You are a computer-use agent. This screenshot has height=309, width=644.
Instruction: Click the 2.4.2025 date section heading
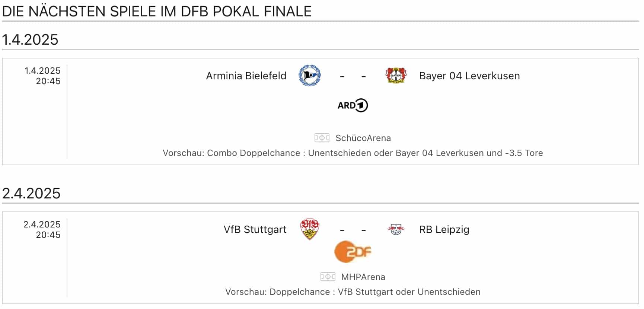[31, 194]
